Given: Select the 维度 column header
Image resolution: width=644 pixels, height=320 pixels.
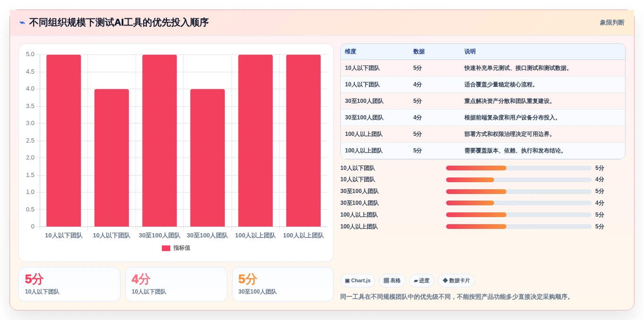Looking at the screenshot, I should coord(351,52).
